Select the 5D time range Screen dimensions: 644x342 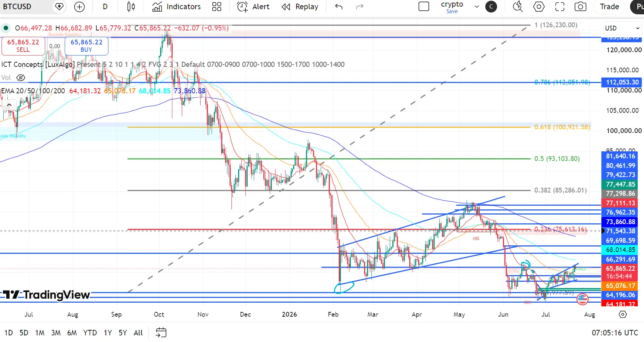pyautogui.click(x=24, y=333)
